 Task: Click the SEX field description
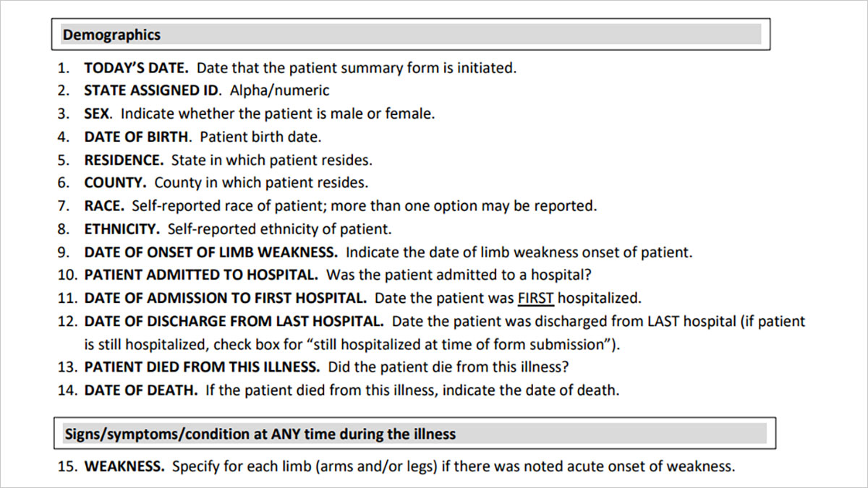pos(278,114)
